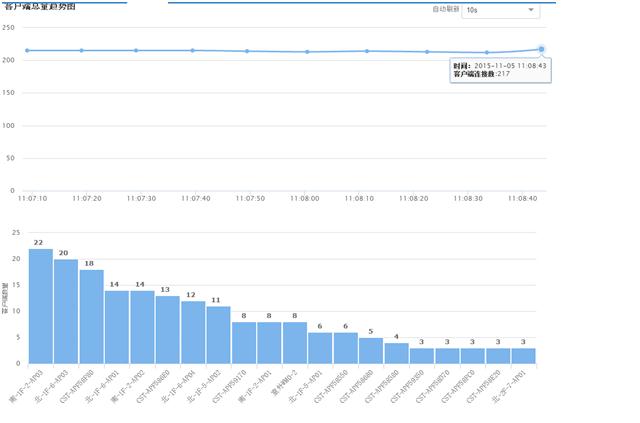The height and width of the screenshot is (423, 640).
Task: Click the trend point at 11:08:20
Action: 427,52
